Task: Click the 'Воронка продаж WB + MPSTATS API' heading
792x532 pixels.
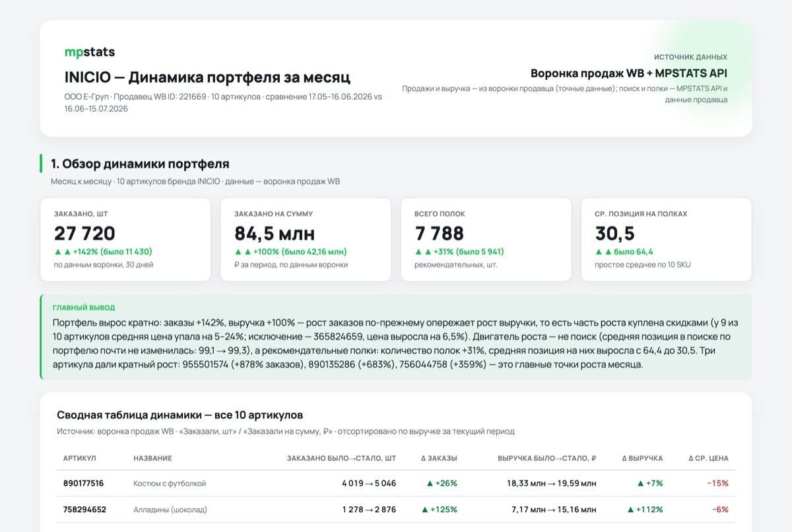Action: coord(629,73)
